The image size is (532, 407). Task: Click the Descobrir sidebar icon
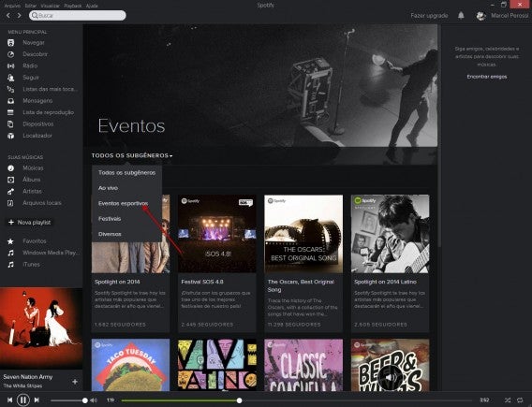[11, 54]
